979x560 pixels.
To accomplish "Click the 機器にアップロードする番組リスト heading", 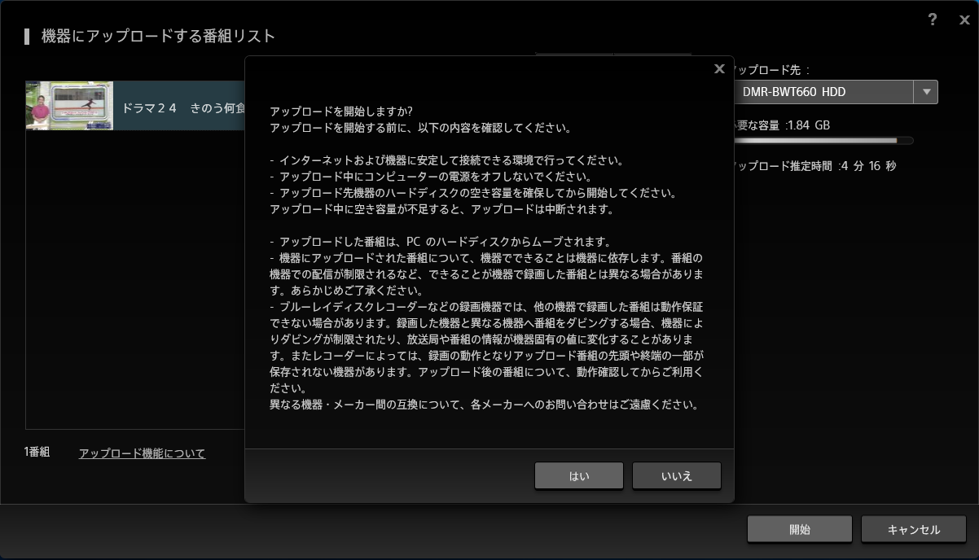I will [x=158, y=36].
